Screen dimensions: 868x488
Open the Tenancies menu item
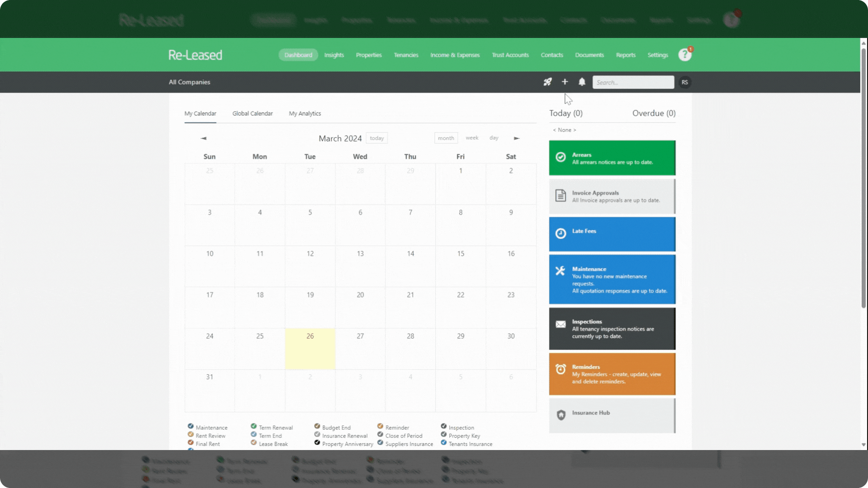406,55
